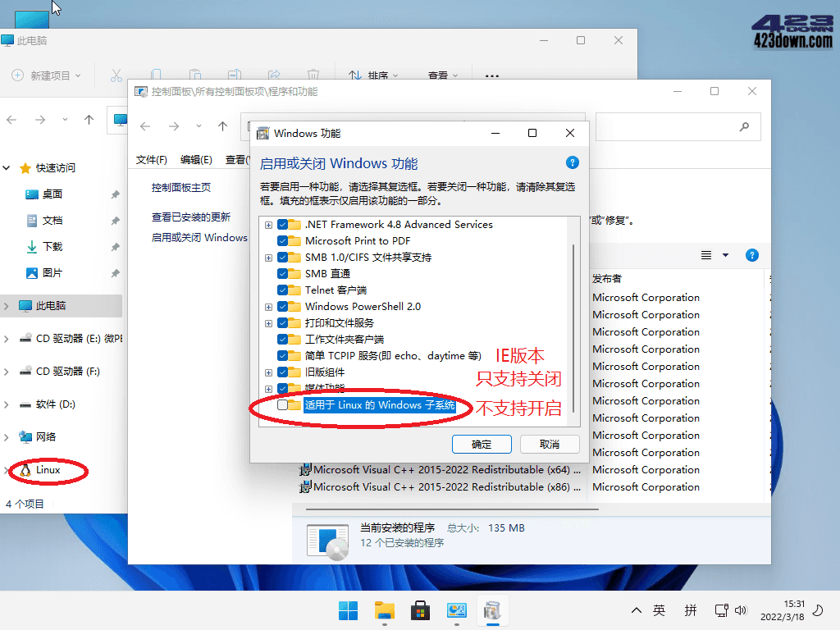The image size is (840, 630).
Task: Expand SMB 1.0/CIFS node
Action: click(x=268, y=258)
